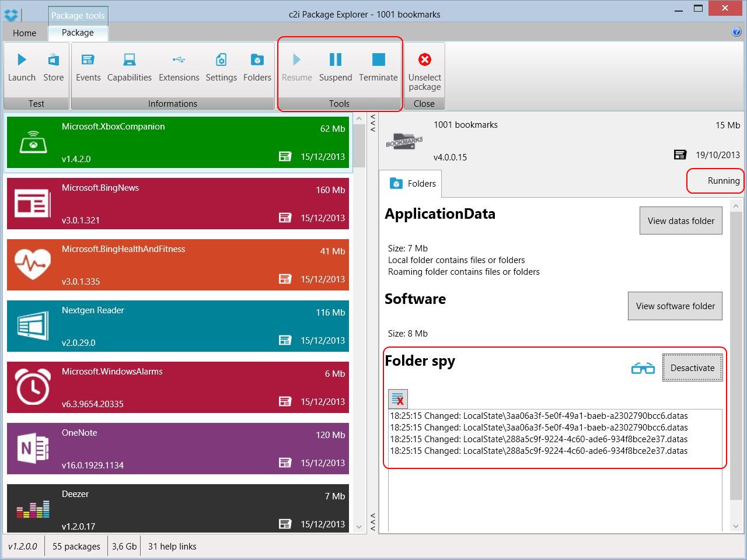Click details panel scrollbar up arrow

pyautogui.click(x=736, y=206)
